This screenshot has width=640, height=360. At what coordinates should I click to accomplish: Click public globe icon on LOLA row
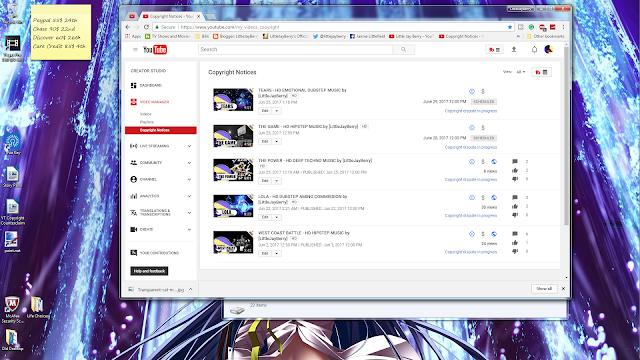pos(494,198)
